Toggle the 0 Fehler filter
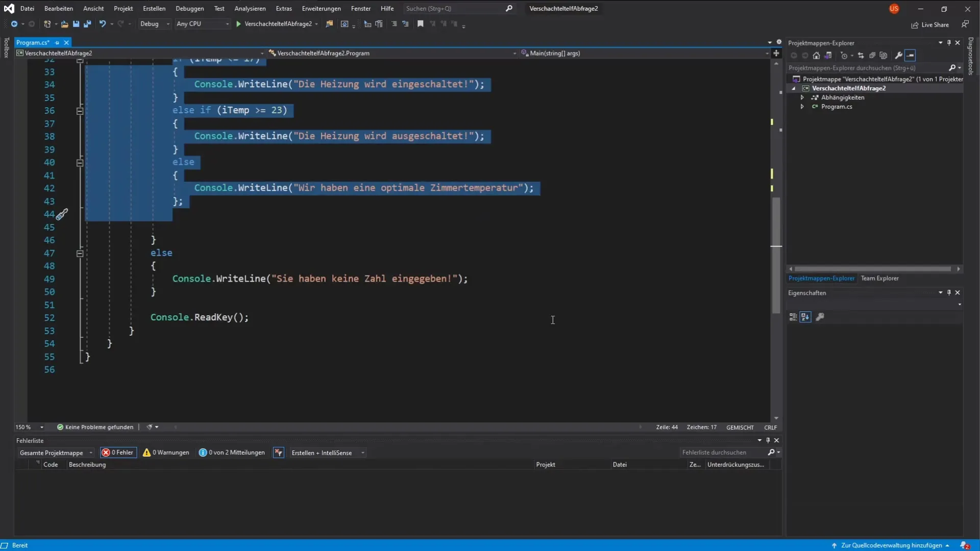Screen dimensions: 980x551 pyautogui.click(x=118, y=453)
